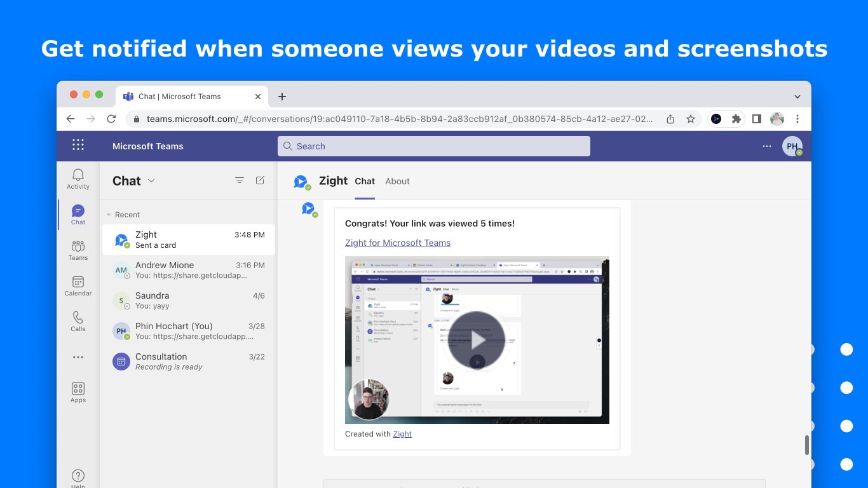868x488 pixels.
Task: Click the Teams Search box
Action: (x=434, y=146)
